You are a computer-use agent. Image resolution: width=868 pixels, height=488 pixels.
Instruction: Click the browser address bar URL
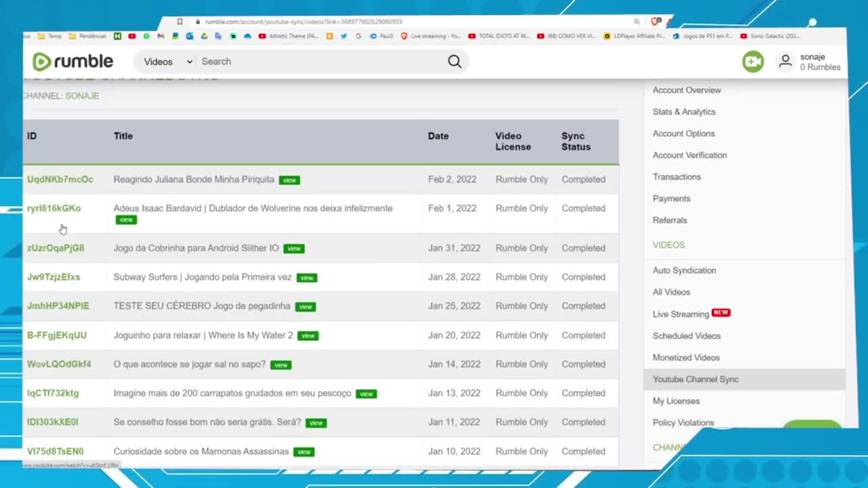click(304, 22)
